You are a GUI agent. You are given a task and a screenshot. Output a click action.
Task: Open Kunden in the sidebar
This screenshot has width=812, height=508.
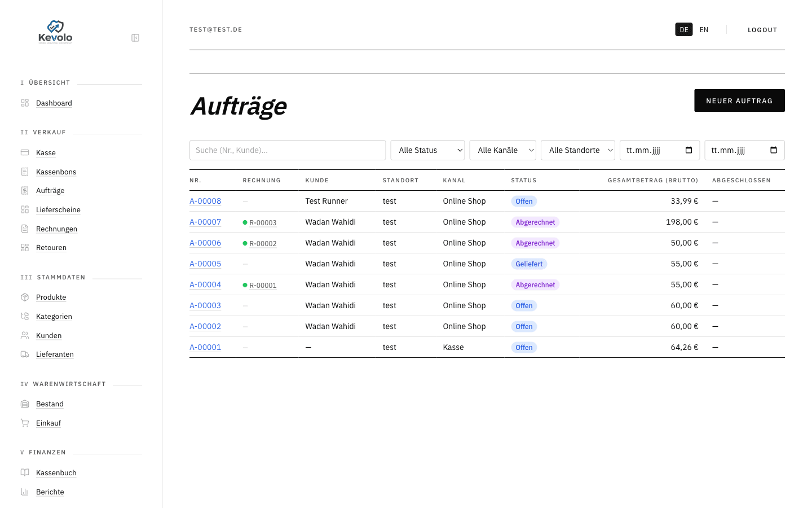(48, 335)
